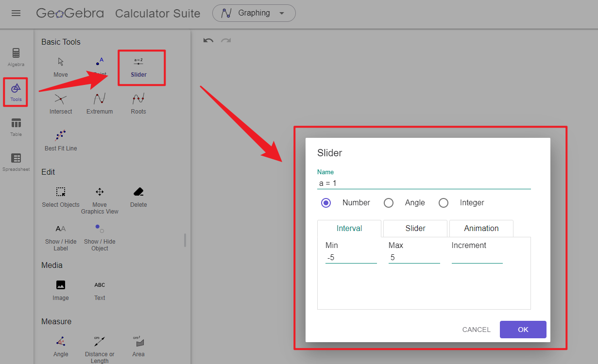
Task: Select the Move tool
Action: click(60, 67)
